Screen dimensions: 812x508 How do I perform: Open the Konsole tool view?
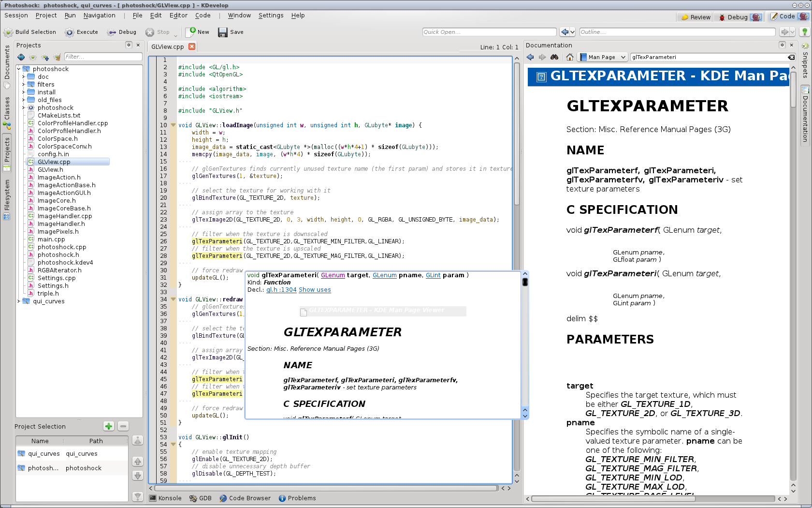coord(166,498)
